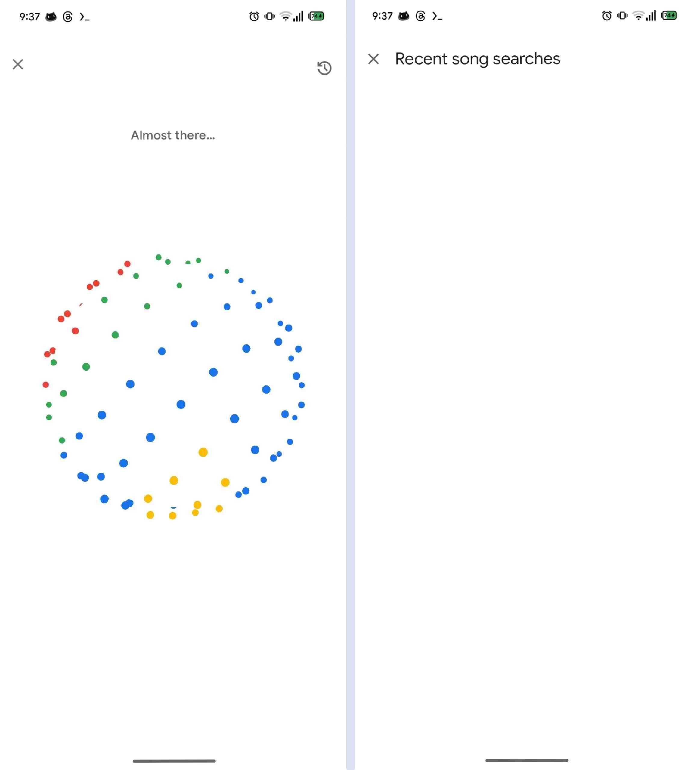Viewport: 700px width, 770px height.
Task: Tap terminal prompt notification on listening screen
Action: [85, 17]
